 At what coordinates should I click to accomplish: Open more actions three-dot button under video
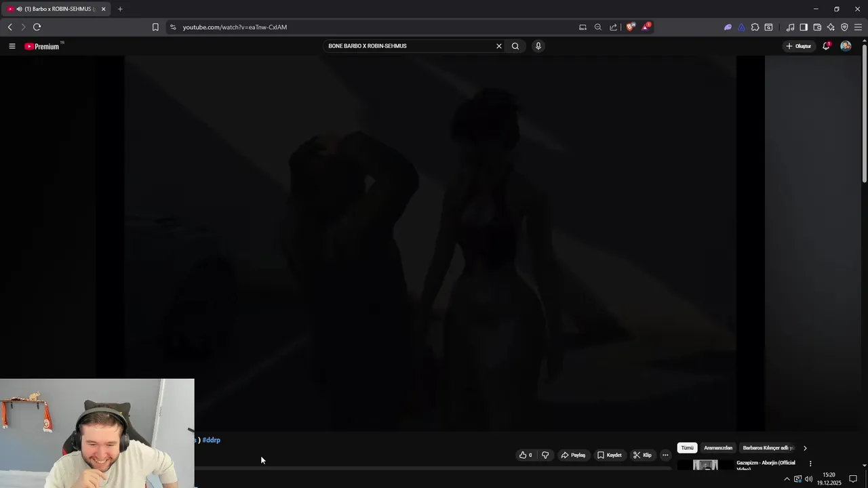click(x=665, y=455)
